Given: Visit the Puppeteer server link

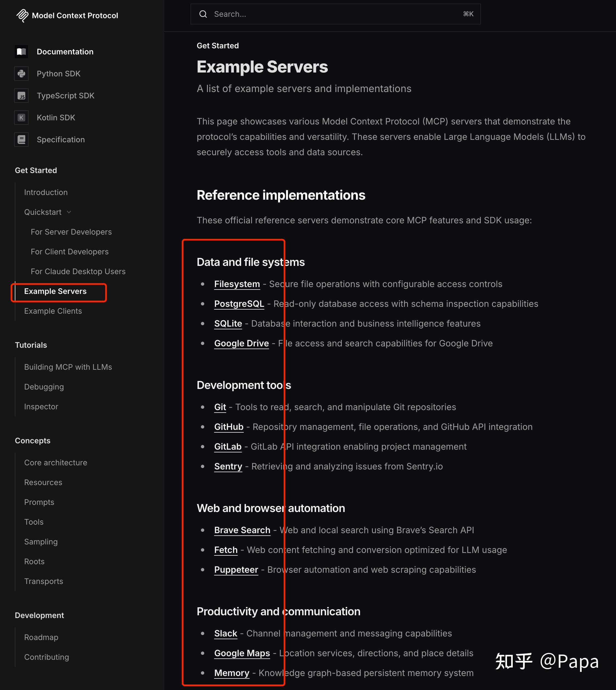Looking at the screenshot, I should [236, 570].
